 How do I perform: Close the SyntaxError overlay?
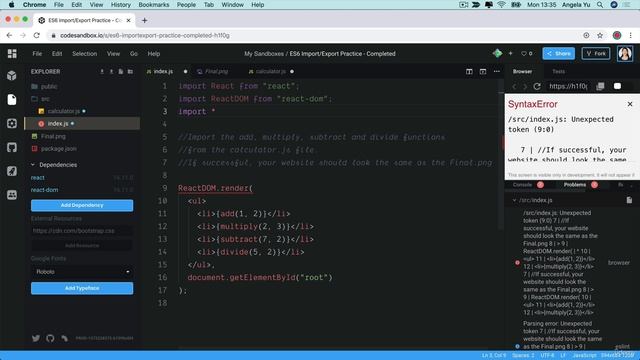pyautogui.click(x=630, y=104)
